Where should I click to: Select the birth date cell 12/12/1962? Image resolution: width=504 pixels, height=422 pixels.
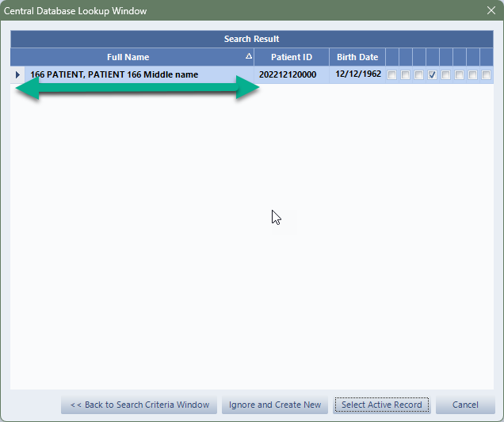pyautogui.click(x=357, y=74)
